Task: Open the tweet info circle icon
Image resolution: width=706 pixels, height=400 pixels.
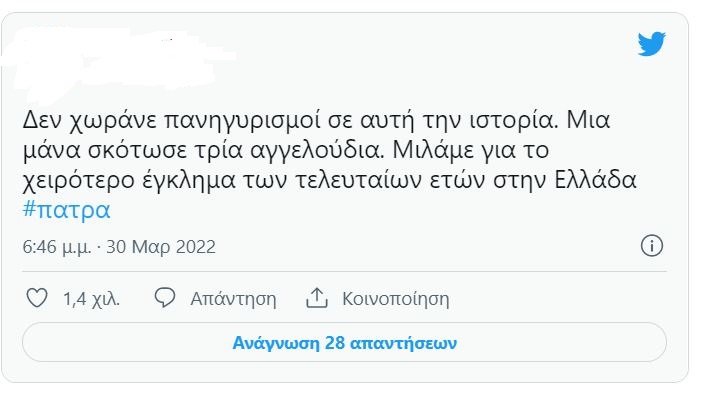Action: point(652,246)
